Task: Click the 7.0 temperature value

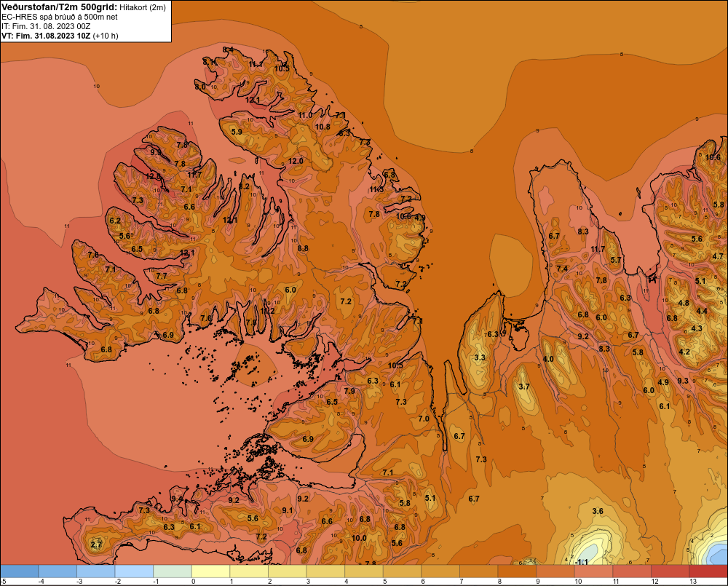Action: [x=424, y=419]
